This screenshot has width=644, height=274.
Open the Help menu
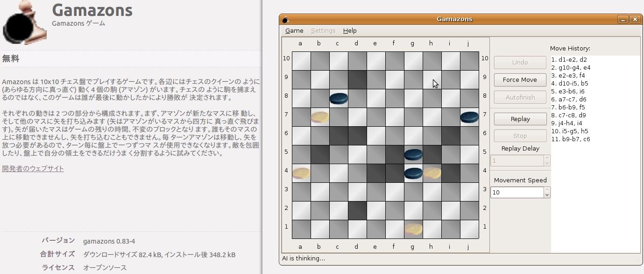point(350,31)
